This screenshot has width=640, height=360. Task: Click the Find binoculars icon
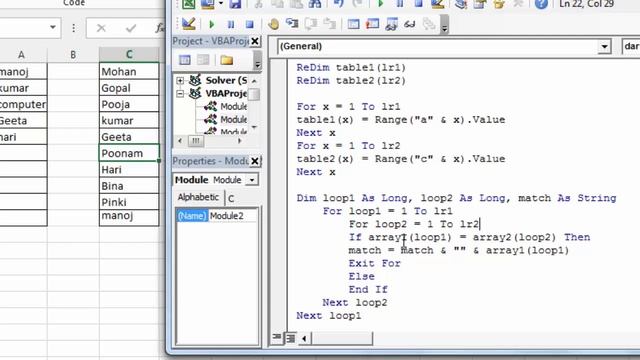[x=315, y=4]
